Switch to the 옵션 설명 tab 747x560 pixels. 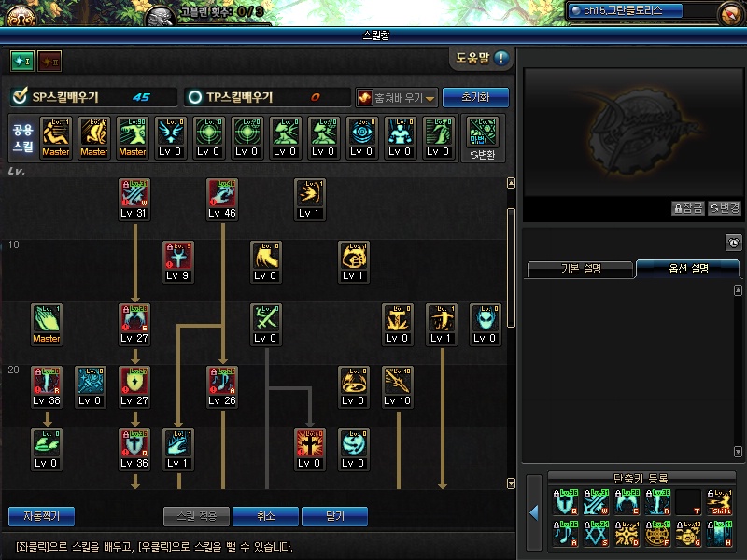(x=688, y=269)
